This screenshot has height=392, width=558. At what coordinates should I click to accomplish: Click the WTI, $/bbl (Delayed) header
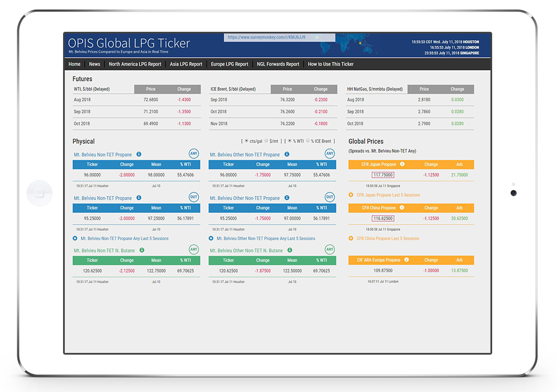tap(92, 89)
